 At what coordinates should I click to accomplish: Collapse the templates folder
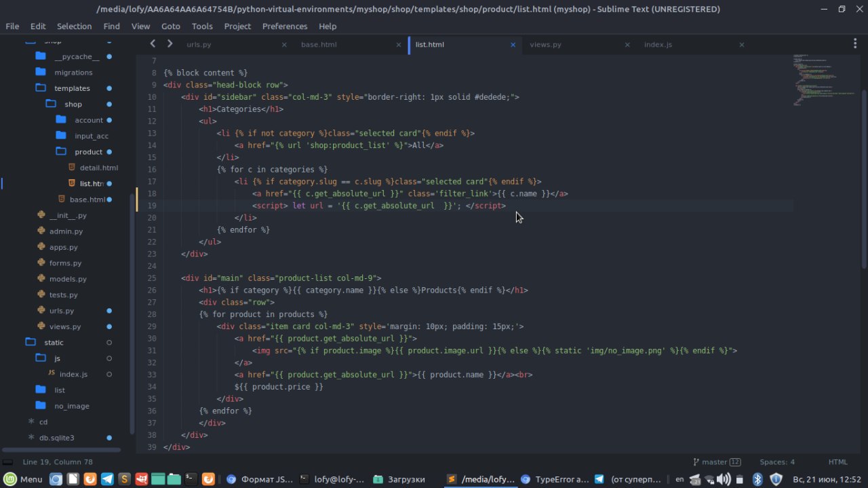pos(72,88)
